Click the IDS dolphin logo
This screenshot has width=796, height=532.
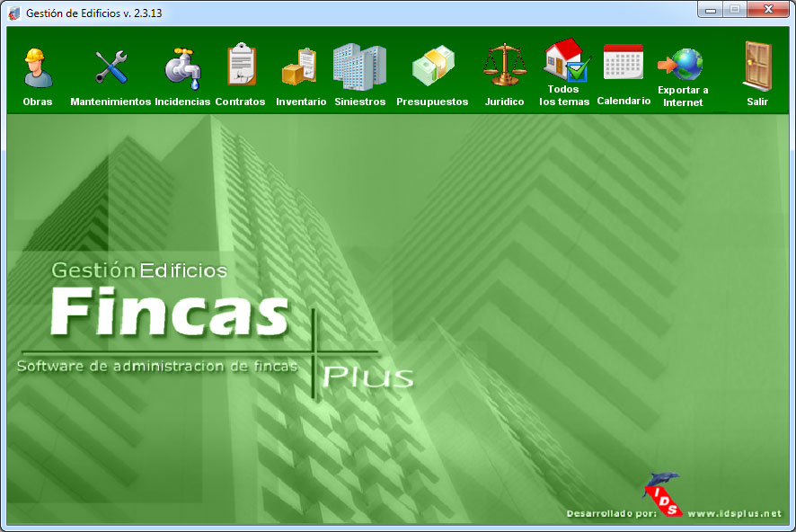(662, 494)
